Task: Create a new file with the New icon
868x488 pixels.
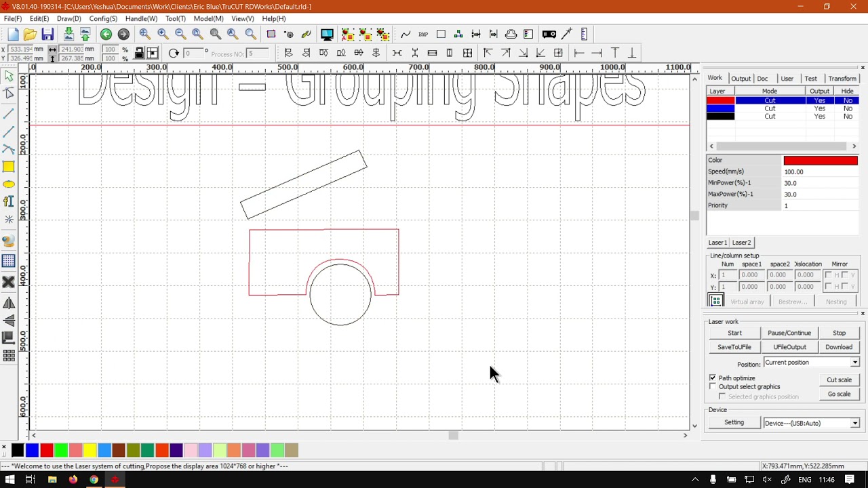Action: click(x=13, y=35)
